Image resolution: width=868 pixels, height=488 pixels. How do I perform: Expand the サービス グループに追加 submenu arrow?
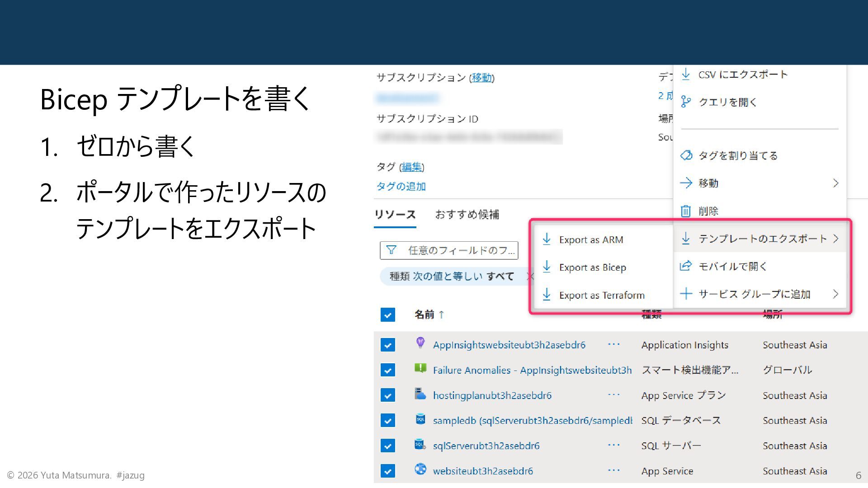point(835,294)
